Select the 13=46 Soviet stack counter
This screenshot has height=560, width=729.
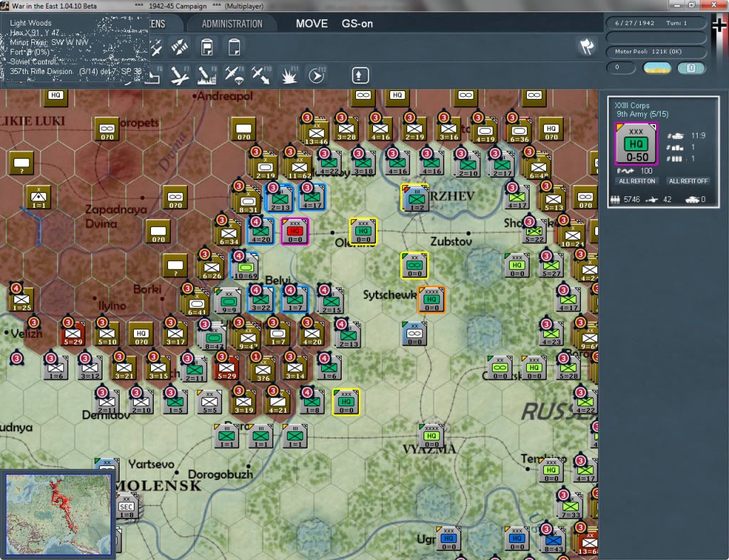point(316,132)
